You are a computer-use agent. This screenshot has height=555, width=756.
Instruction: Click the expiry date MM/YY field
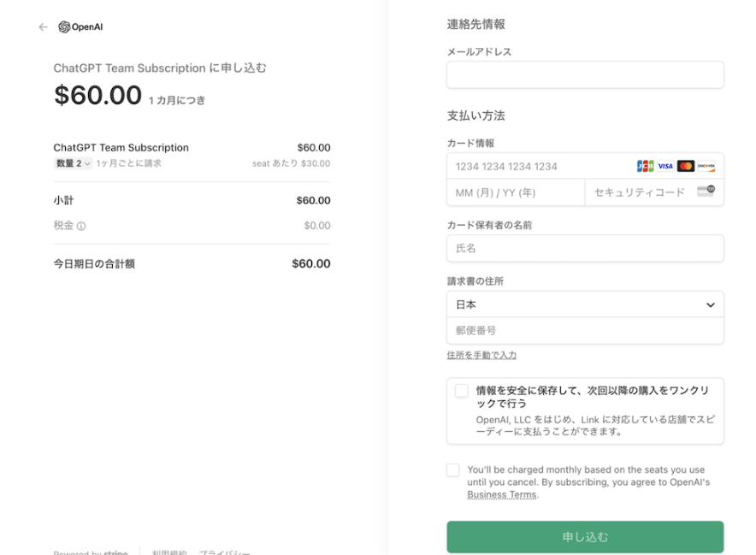pyautogui.click(x=515, y=192)
